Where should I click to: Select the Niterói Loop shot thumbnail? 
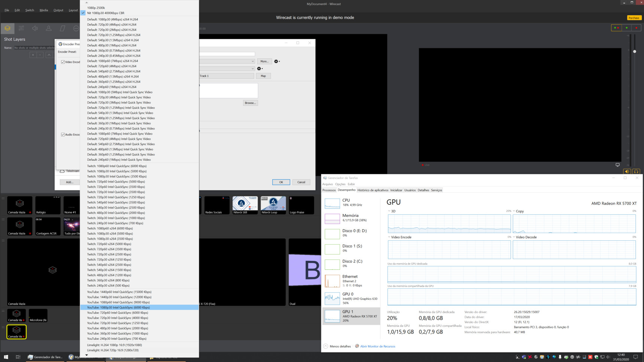click(x=273, y=205)
